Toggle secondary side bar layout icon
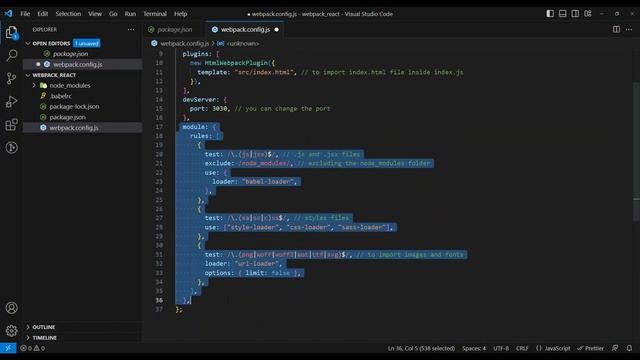The height and width of the screenshot is (360, 640). [x=575, y=13]
